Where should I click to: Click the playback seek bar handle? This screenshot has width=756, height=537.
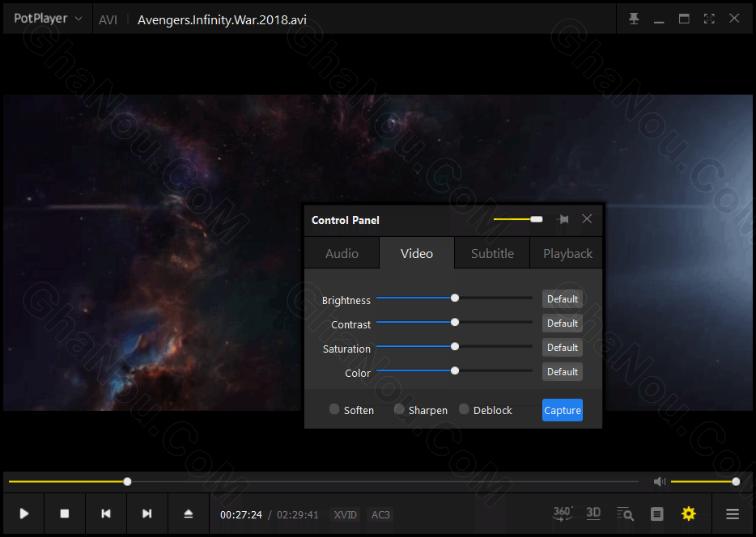[x=127, y=482]
